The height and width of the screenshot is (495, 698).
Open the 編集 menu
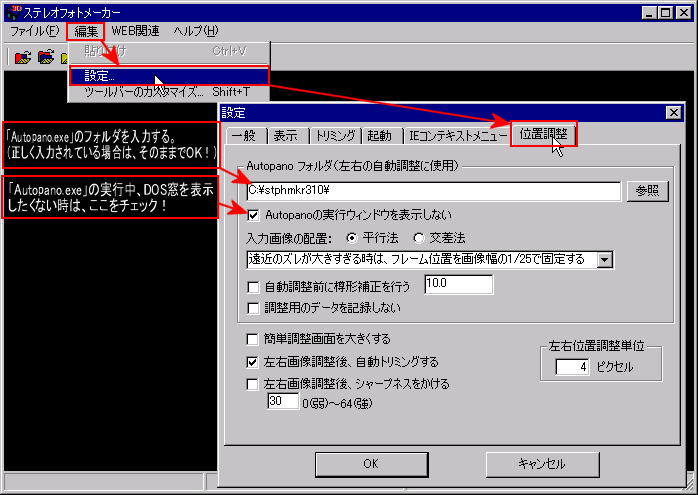86,31
